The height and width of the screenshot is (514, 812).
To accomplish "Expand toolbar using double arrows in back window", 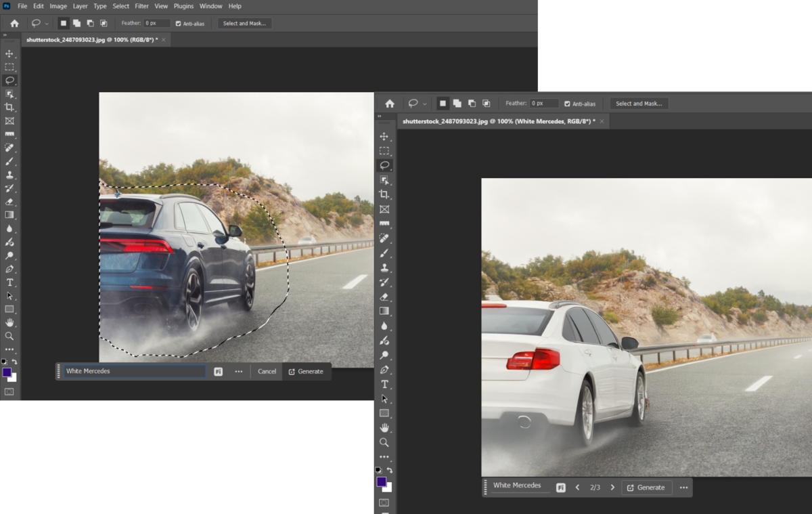I will (x=5, y=35).
